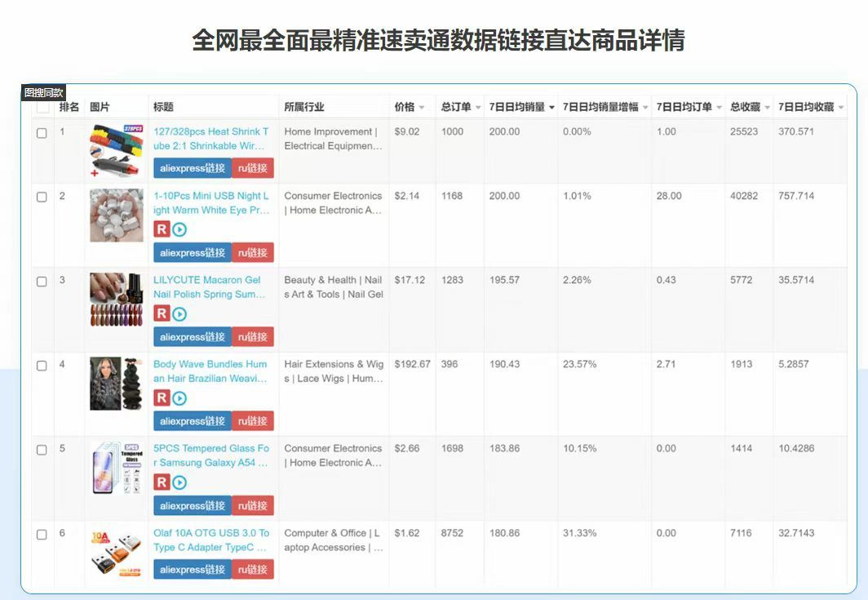Image resolution: width=868 pixels, height=600 pixels.
Task: Click the sort arrow for 7日日均收藏
Action: tap(841, 108)
